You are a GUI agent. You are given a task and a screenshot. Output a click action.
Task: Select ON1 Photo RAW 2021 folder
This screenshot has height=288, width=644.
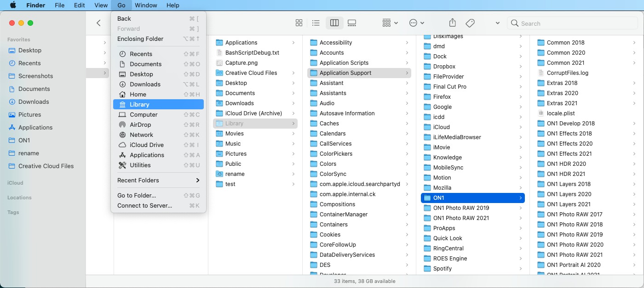tap(461, 218)
